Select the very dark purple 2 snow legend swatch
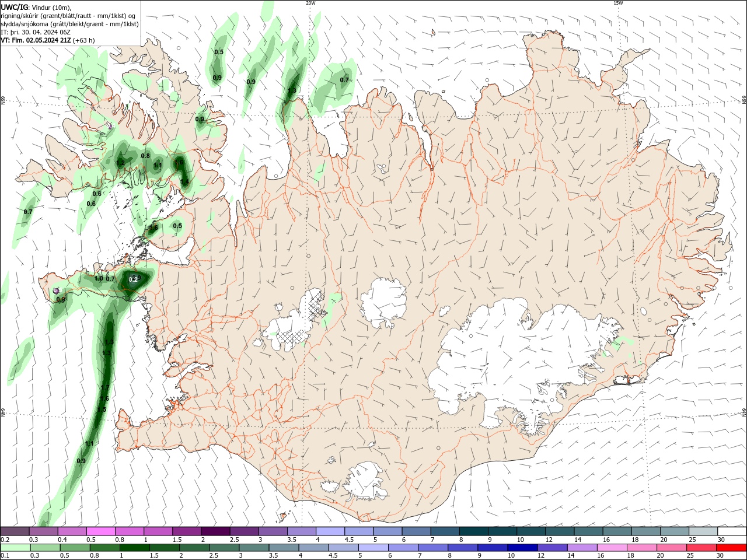Screen dimensions: 747x560 click(215, 531)
